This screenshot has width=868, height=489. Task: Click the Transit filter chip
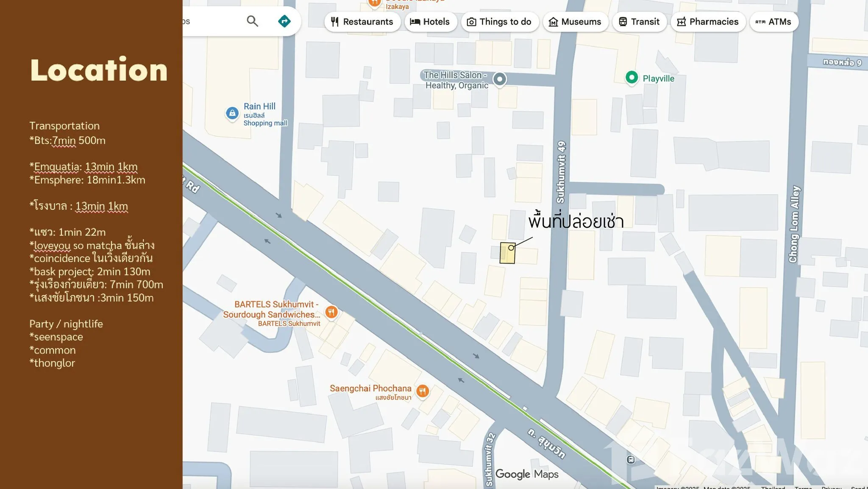(x=639, y=22)
